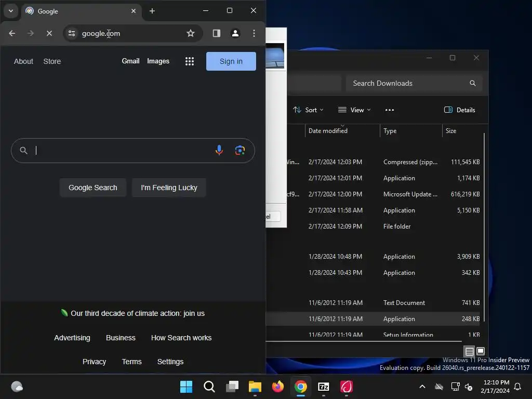Screen dimensions: 532x399
Task: Open the Store link
Action: pos(52,61)
